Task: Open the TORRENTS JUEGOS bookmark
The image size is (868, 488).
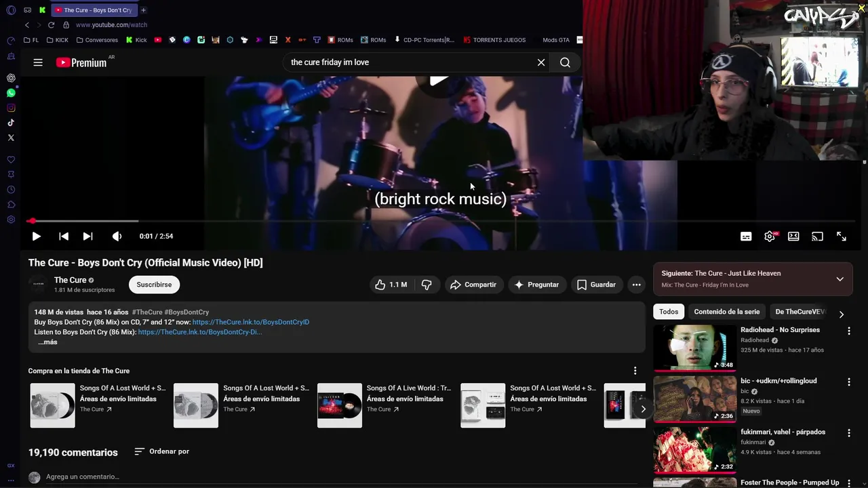Action: tap(494, 40)
